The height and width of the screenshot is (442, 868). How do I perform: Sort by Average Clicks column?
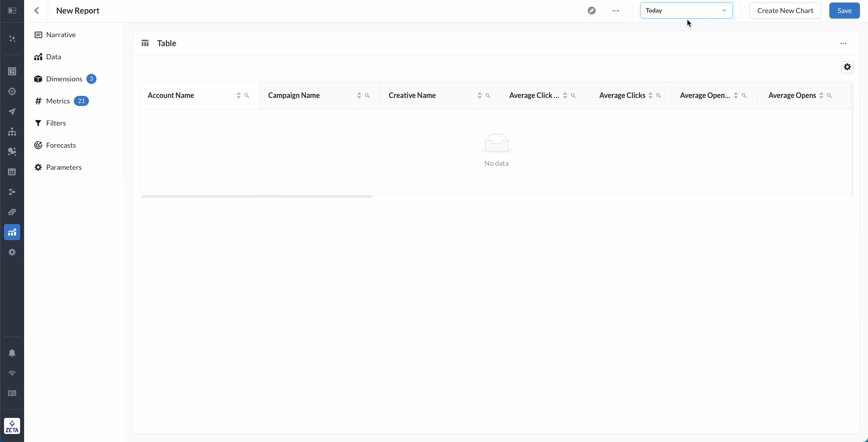650,95
